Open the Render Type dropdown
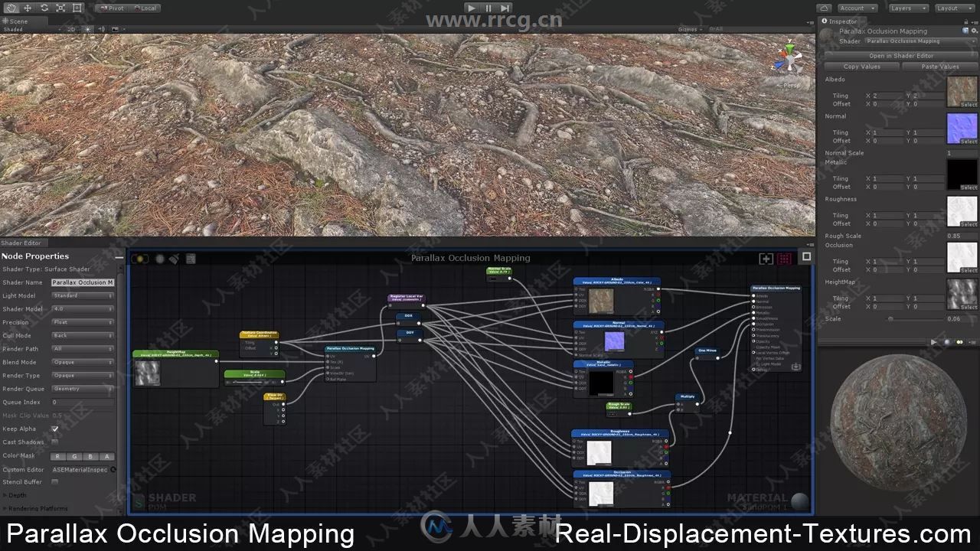The image size is (980, 551). pyautogui.click(x=83, y=376)
